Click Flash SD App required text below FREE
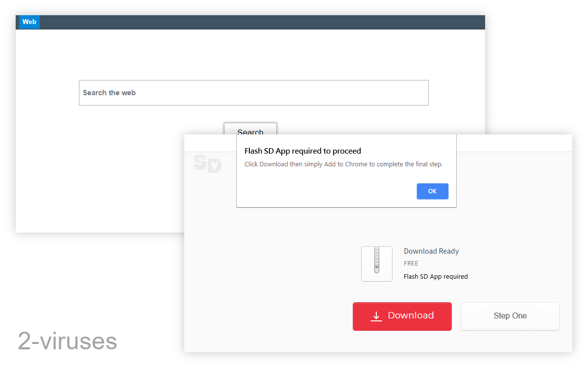This screenshot has width=588, height=368. pos(435,277)
